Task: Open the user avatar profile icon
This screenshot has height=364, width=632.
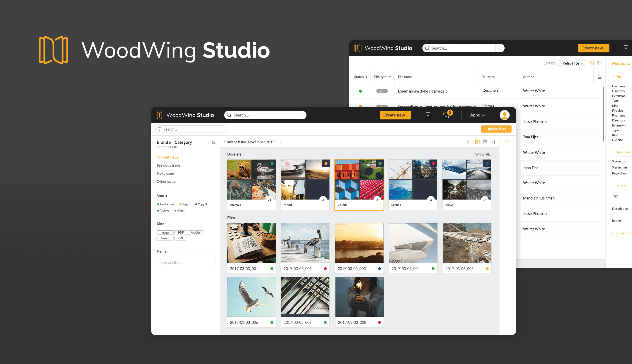Action: point(504,115)
